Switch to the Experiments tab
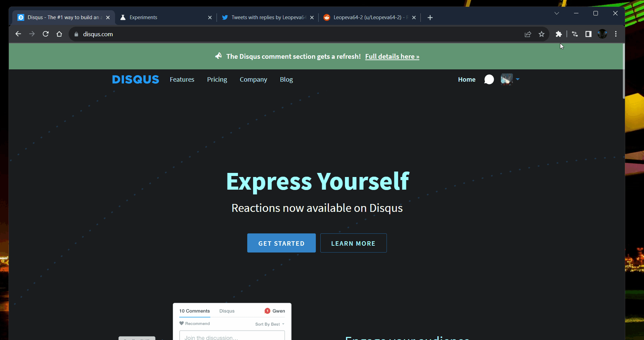 (166, 17)
